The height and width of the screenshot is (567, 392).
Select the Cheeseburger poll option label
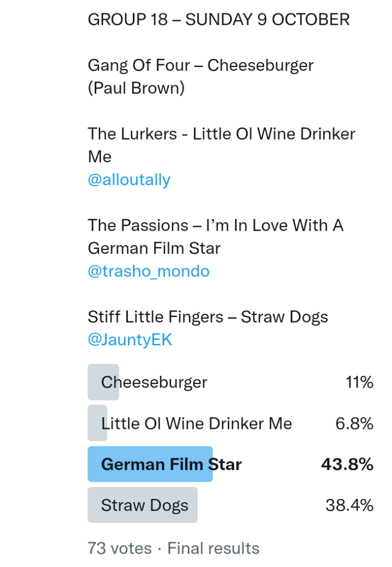point(154,382)
